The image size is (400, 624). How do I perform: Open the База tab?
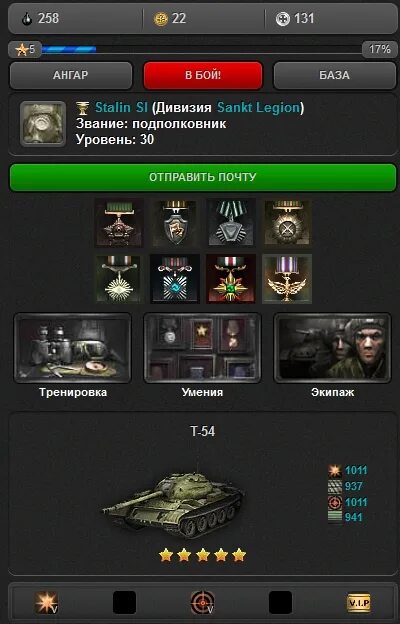coord(334,75)
